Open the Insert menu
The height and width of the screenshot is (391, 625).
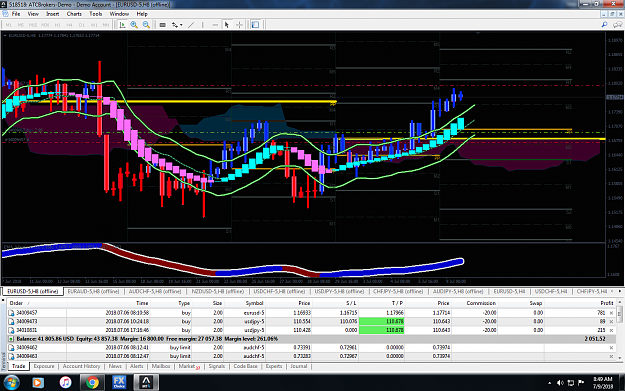pyautogui.click(x=53, y=14)
